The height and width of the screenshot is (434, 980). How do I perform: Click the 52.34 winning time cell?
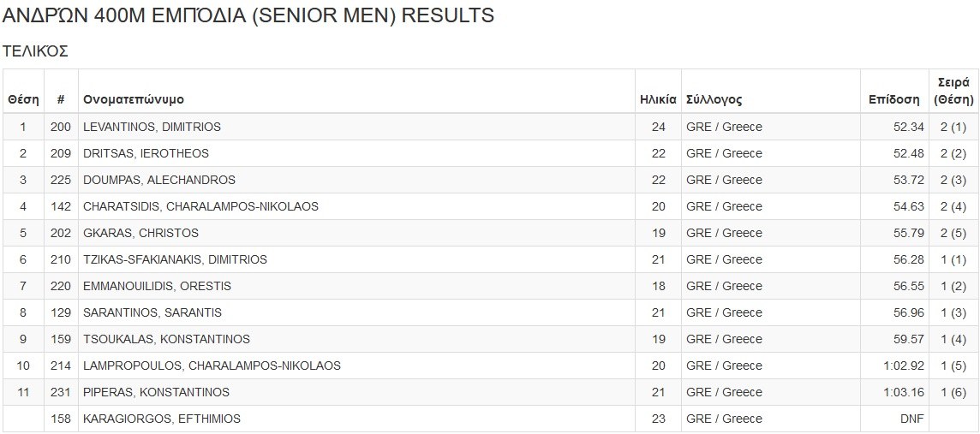pos(909,127)
